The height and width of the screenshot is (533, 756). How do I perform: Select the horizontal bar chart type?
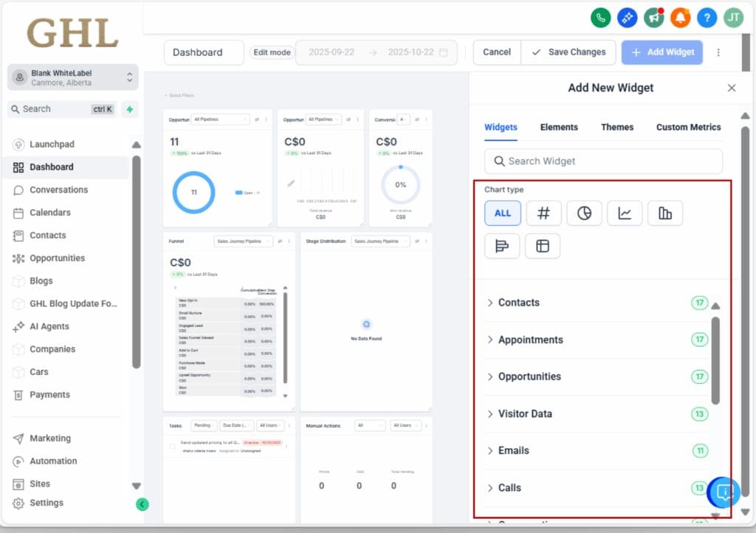point(502,247)
